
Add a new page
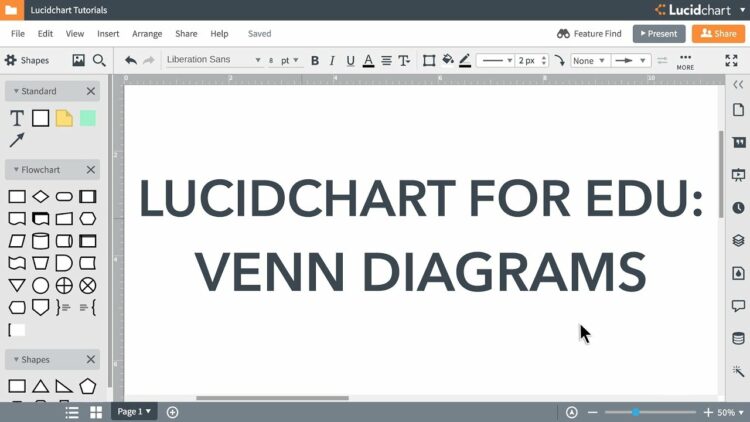[172, 412]
